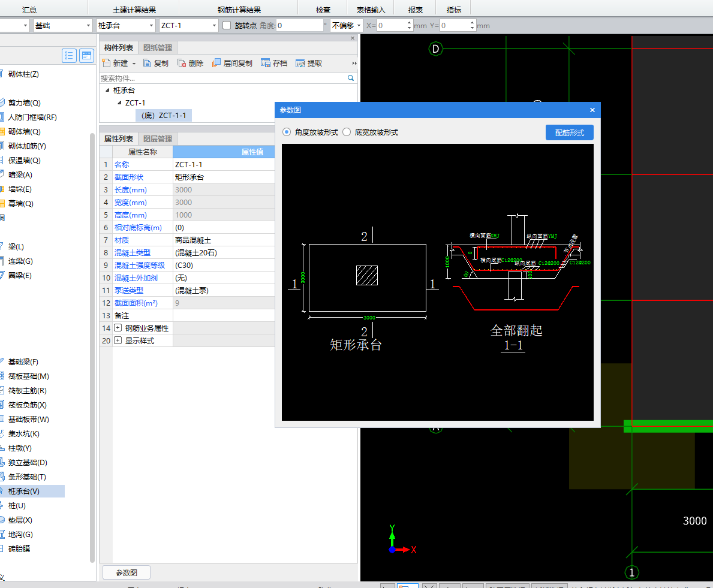Viewport: 713px width, 588px height.
Task: Open the 钢筋计算结果 menu tab
Action: pyautogui.click(x=239, y=10)
